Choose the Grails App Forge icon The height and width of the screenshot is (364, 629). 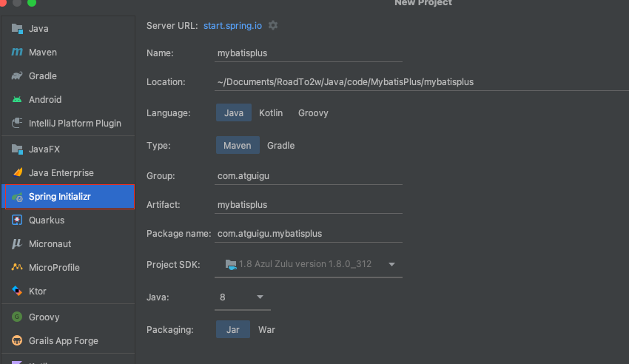coord(17,340)
